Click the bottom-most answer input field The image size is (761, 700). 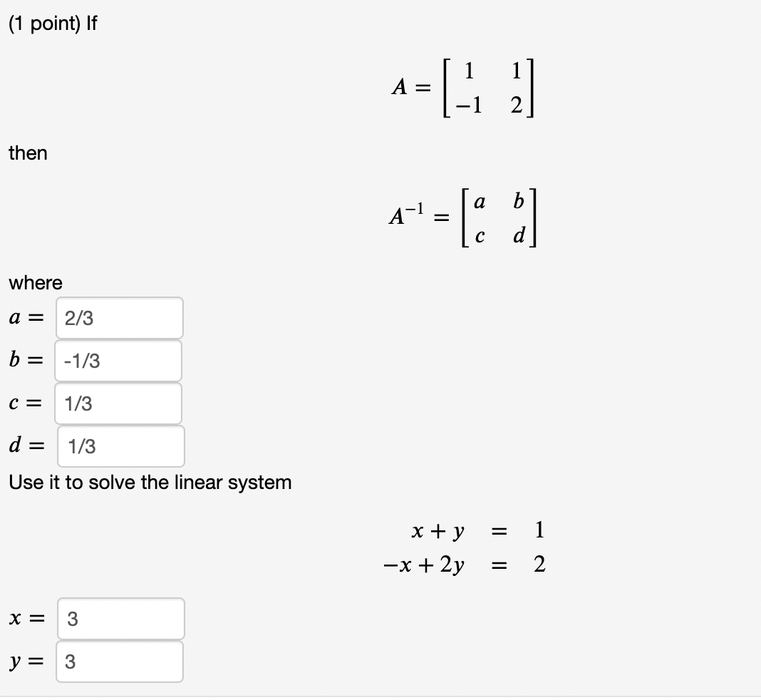[x=118, y=662]
